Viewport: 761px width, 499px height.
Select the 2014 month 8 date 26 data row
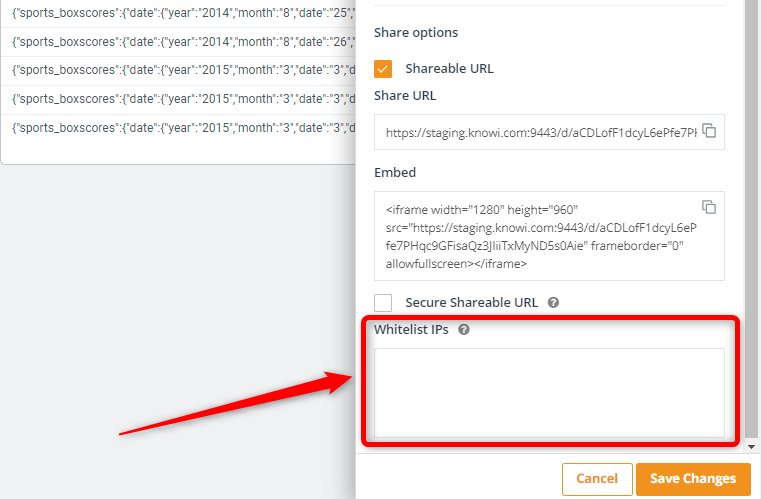pyautogui.click(x=180, y=42)
